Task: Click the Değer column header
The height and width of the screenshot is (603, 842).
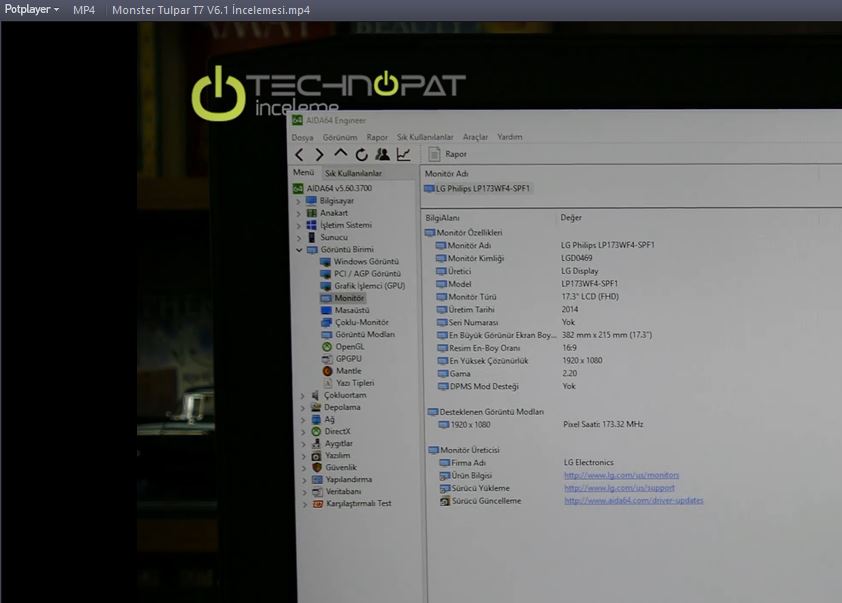Action: tap(571, 217)
